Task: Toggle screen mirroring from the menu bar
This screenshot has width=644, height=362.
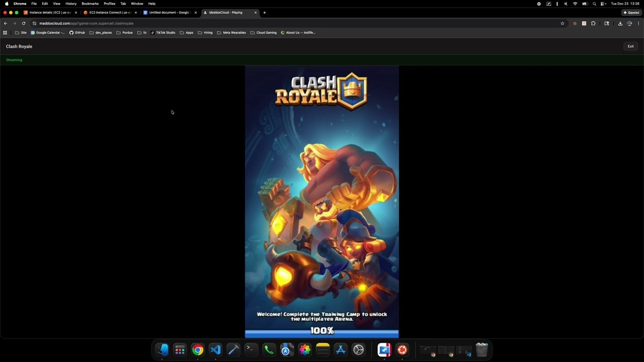Action: (548, 4)
